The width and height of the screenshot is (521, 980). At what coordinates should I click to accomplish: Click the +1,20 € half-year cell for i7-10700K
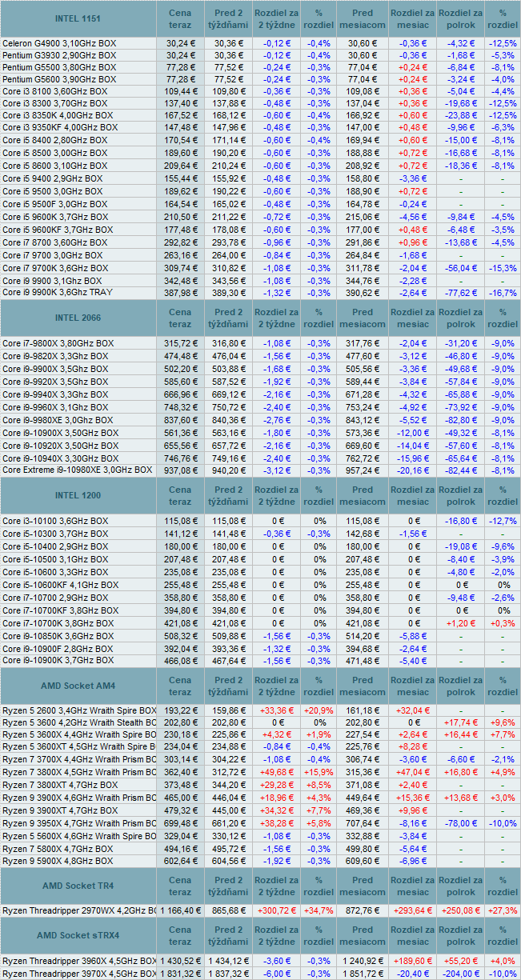coord(460,623)
